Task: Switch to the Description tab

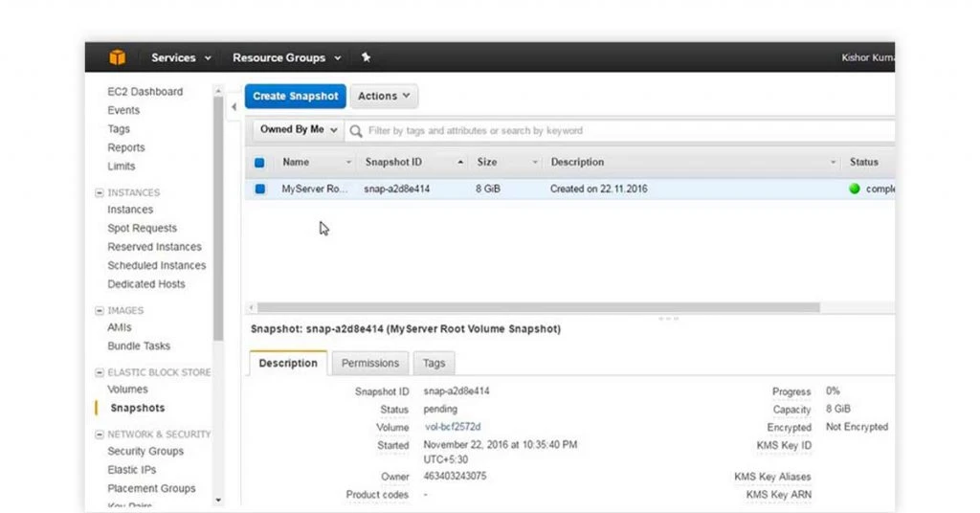Action: pyautogui.click(x=288, y=363)
